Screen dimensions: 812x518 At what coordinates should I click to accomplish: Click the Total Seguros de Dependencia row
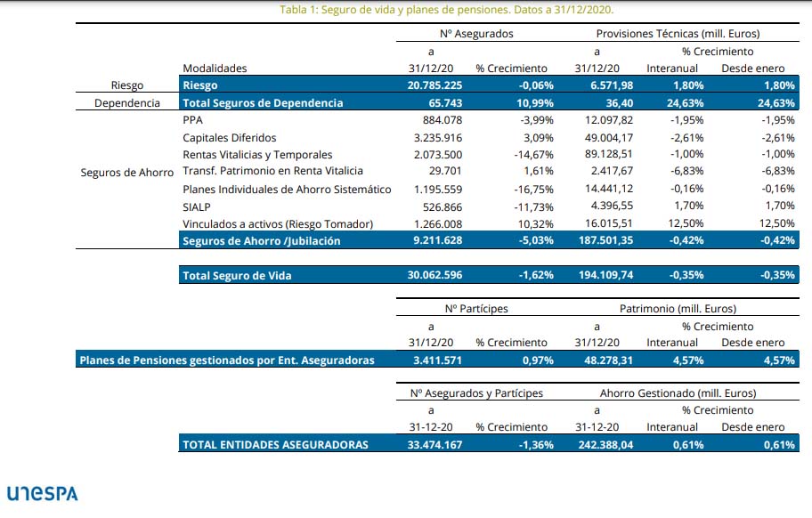(x=263, y=103)
